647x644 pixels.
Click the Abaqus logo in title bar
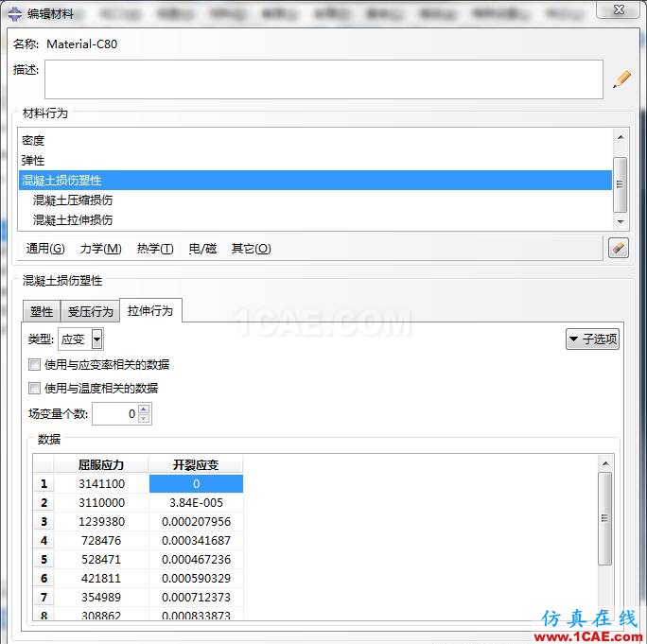click(x=15, y=13)
